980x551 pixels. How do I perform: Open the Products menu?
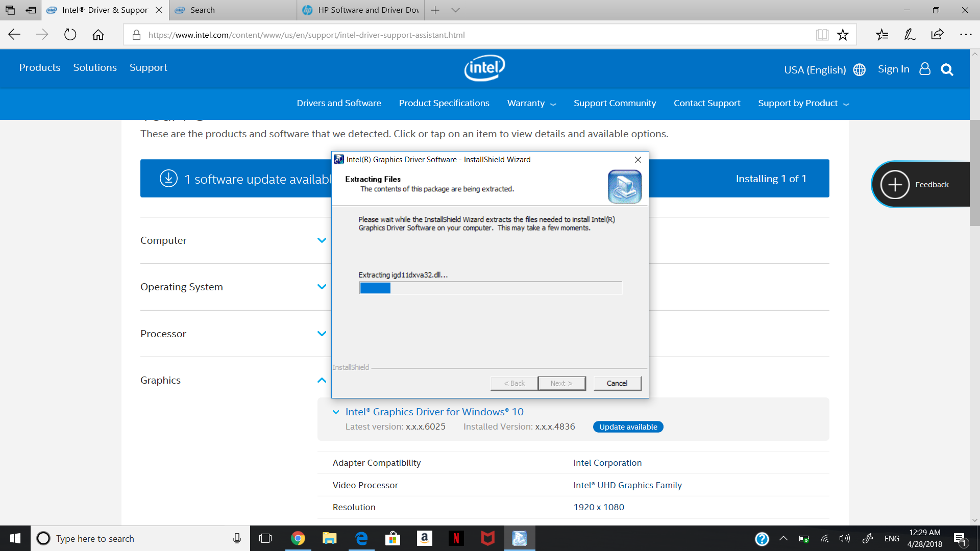click(x=40, y=67)
